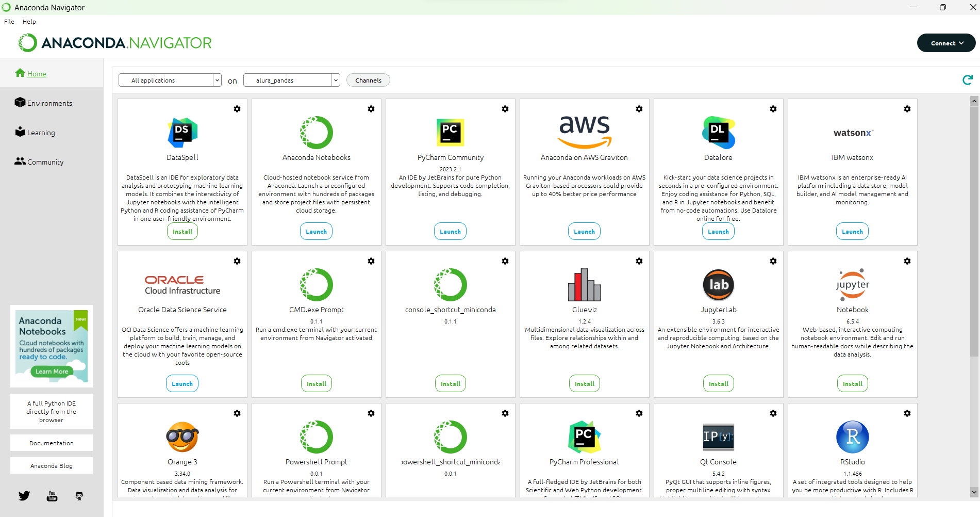Launch Oracle Data Science Service
The height and width of the screenshot is (517, 980).
pyautogui.click(x=182, y=384)
